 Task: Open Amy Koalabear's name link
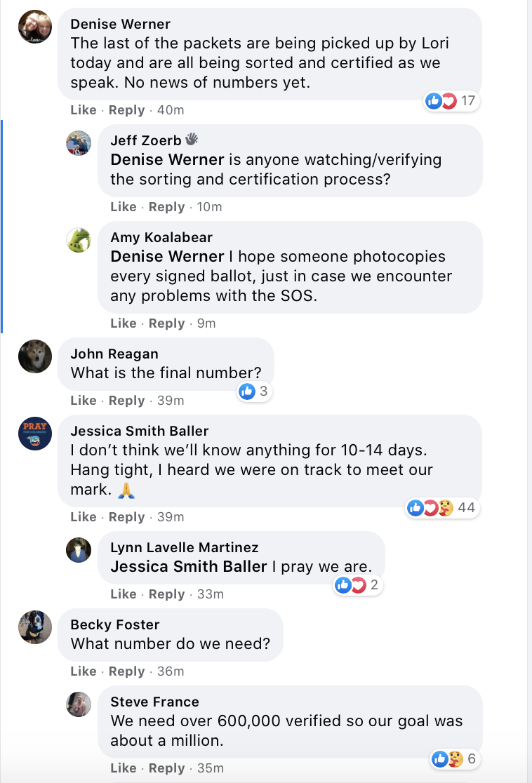tap(161, 237)
